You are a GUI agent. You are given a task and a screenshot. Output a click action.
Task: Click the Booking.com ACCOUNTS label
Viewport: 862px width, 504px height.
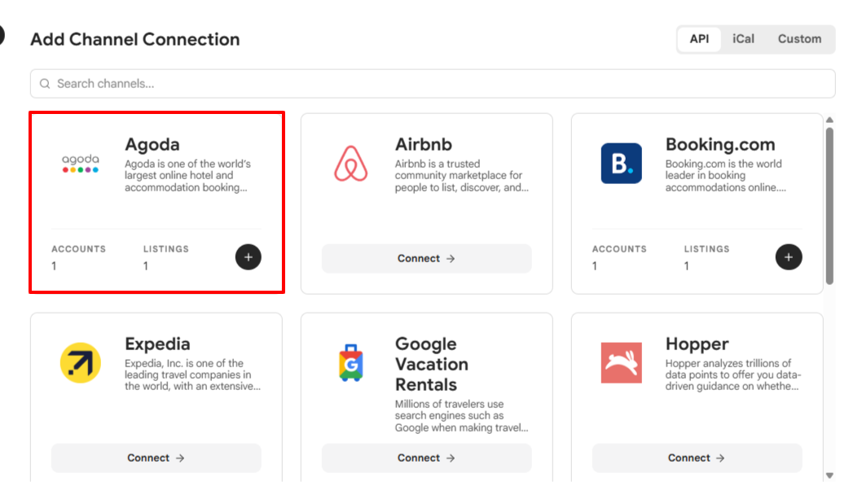[619, 249]
